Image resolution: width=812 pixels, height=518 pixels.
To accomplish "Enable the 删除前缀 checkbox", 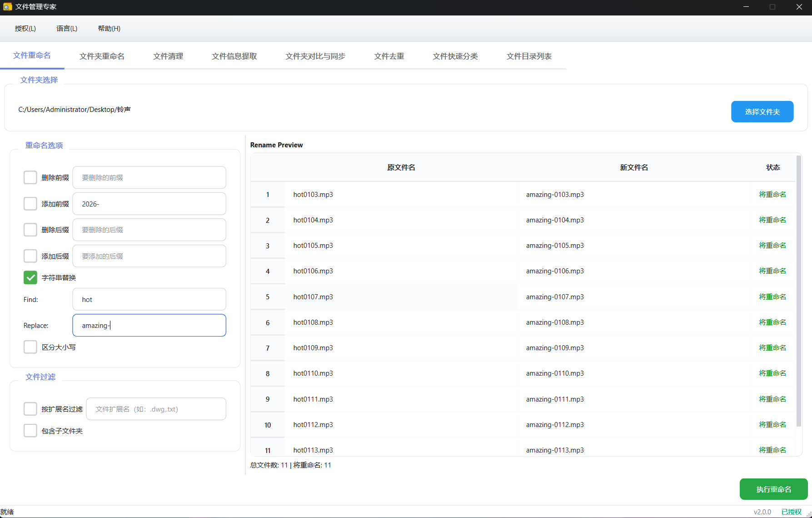I will pyautogui.click(x=30, y=177).
